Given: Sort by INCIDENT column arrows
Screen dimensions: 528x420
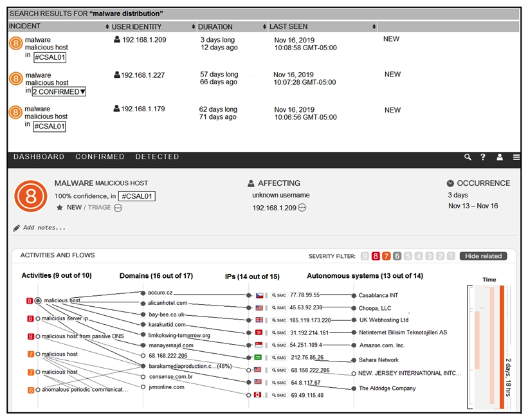Looking at the screenshot, I should (x=107, y=26).
